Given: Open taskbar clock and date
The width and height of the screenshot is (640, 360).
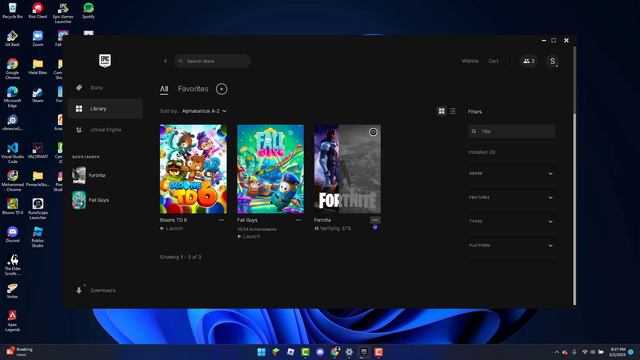Looking at the screenshot, I should click(x=618, y=352).
